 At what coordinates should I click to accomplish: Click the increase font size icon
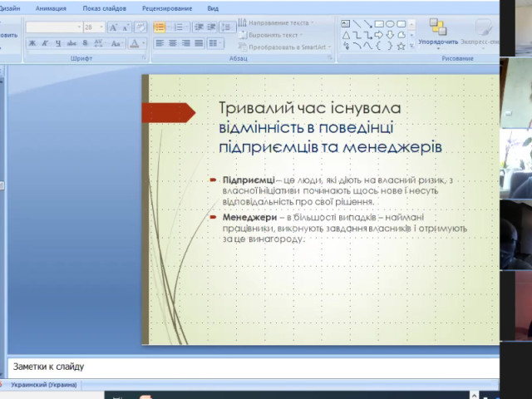pos(114,27)
